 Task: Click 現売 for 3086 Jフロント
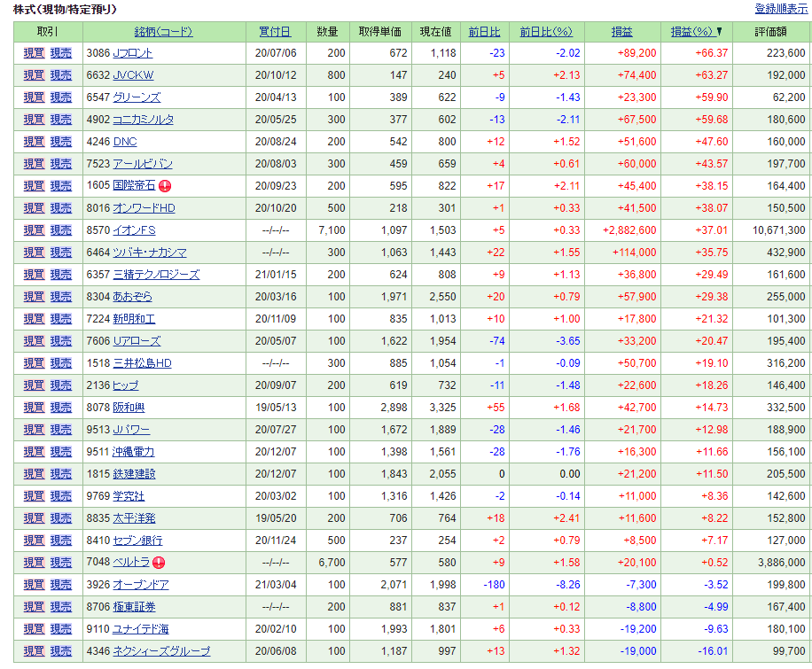pyautogui.click(x=60, y=53)
